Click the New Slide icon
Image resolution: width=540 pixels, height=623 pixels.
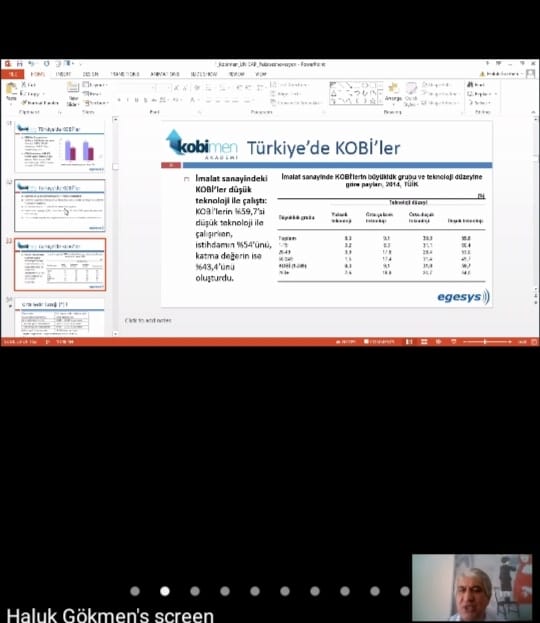pyautogui.click(x=73, y=94)
